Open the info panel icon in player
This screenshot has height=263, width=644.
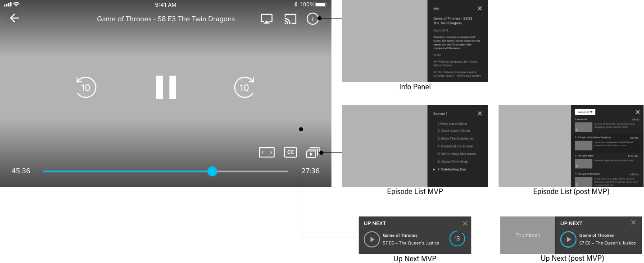pos(313,19)
